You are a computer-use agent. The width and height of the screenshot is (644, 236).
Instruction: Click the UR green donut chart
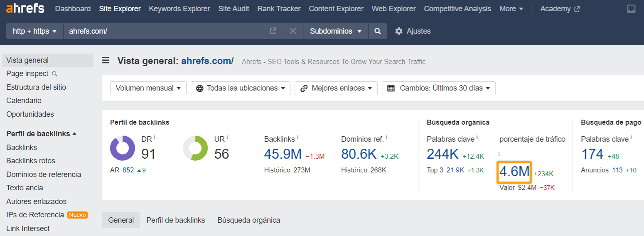[x=195, y=148]
